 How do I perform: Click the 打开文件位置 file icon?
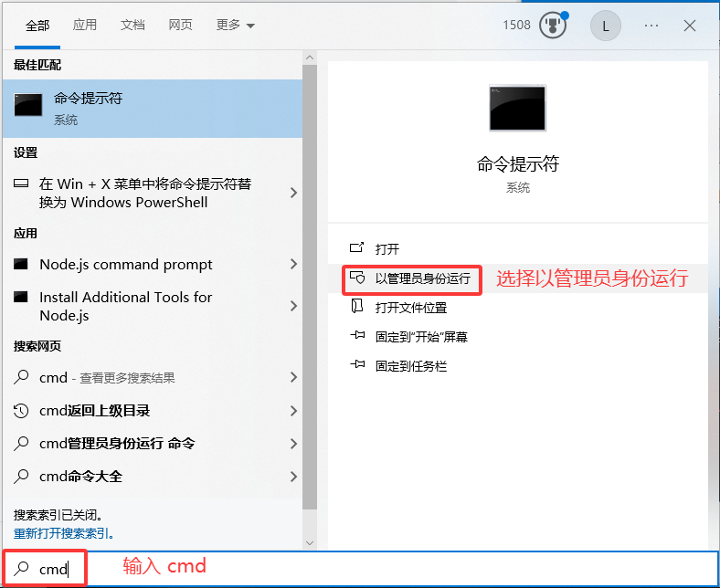click(356, 306)
